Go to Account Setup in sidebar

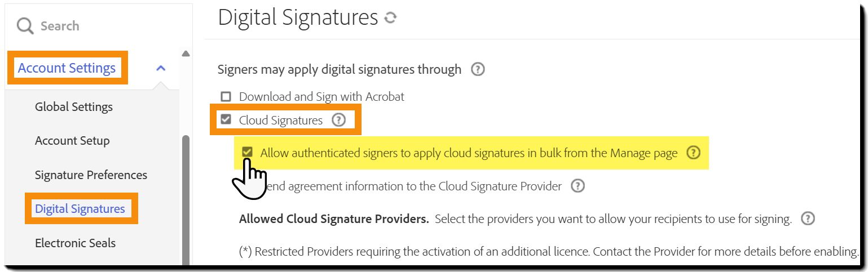pos(72,141)
